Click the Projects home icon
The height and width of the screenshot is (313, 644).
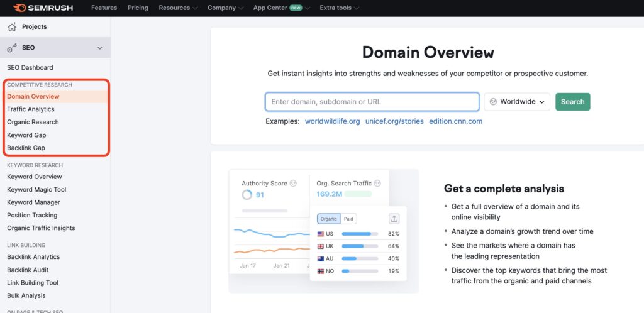point(11,27)
